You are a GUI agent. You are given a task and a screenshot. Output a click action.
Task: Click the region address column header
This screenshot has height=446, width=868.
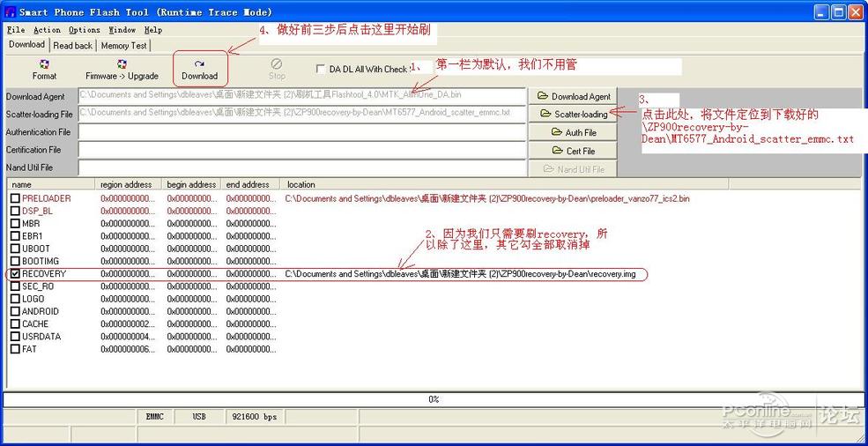click(x=129, y=184)
